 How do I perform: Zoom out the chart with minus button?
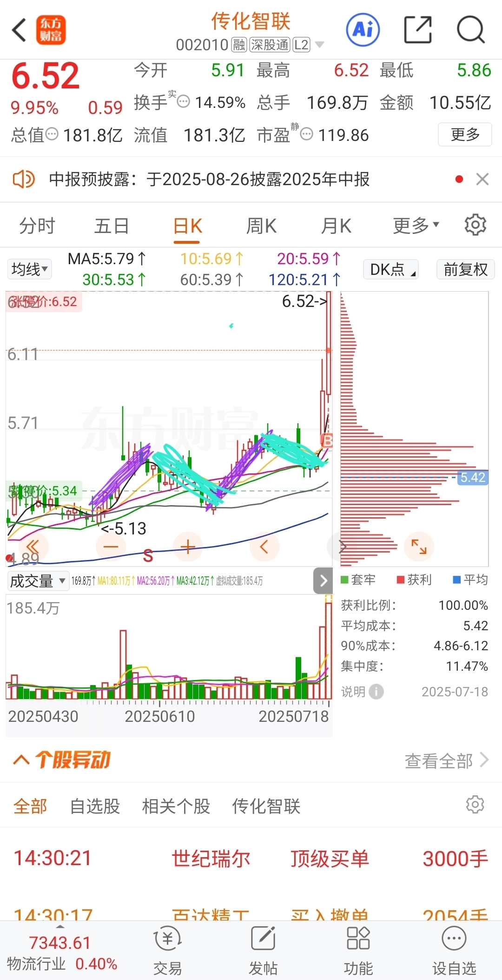111,547
